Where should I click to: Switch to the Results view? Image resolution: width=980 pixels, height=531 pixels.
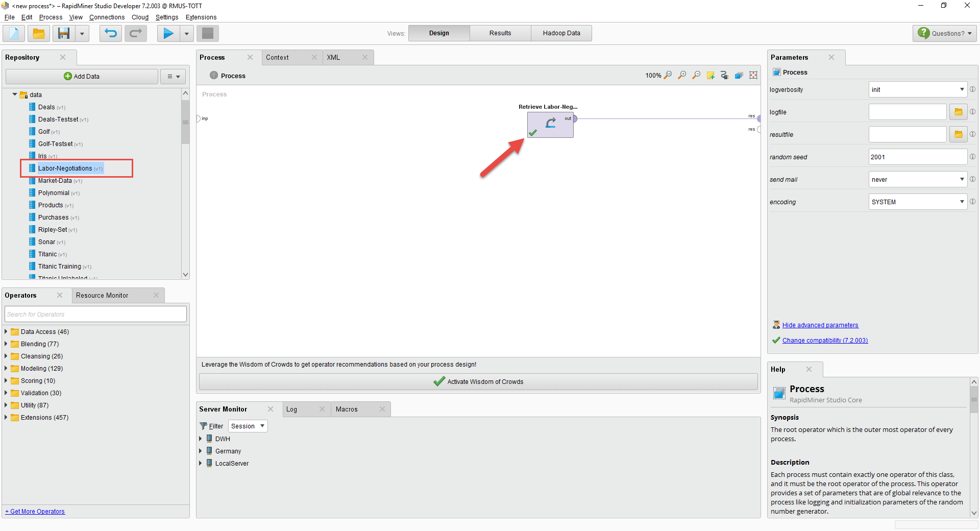(x=500, y=33)
